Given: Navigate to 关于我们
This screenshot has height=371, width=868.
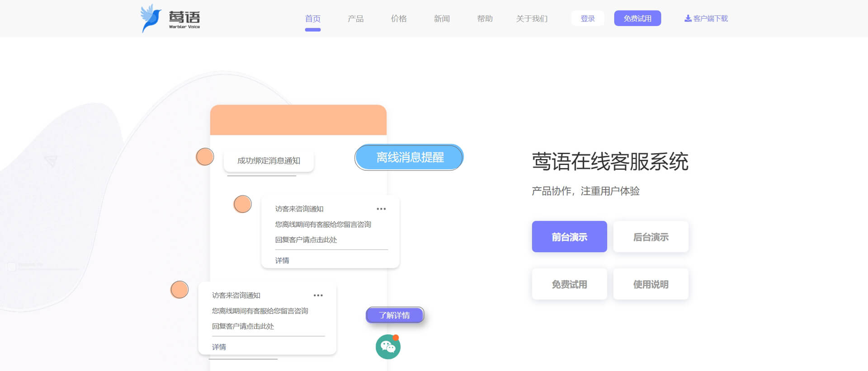Looking at the screenshot, I should click(x=532, y=19).
